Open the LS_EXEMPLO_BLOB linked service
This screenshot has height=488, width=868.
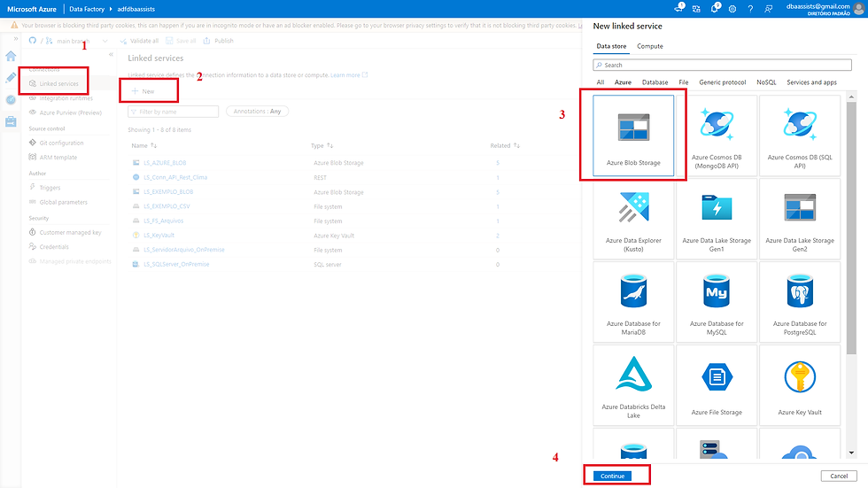pos(168,192)
